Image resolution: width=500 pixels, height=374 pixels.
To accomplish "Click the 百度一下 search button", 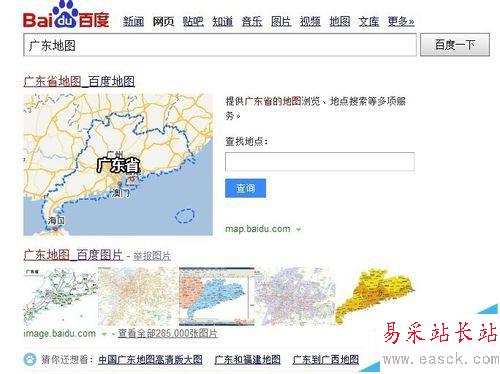I will click(x=455, y=45).
